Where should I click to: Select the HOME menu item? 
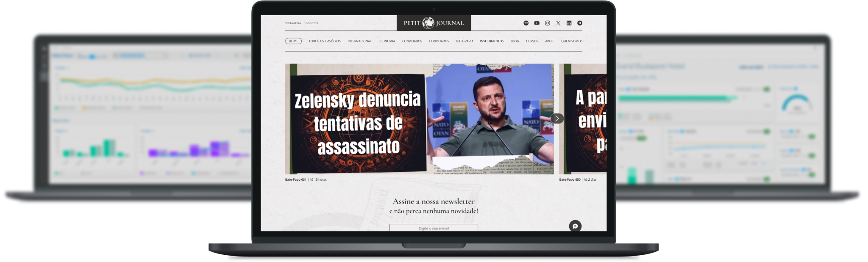coord(293,41)
